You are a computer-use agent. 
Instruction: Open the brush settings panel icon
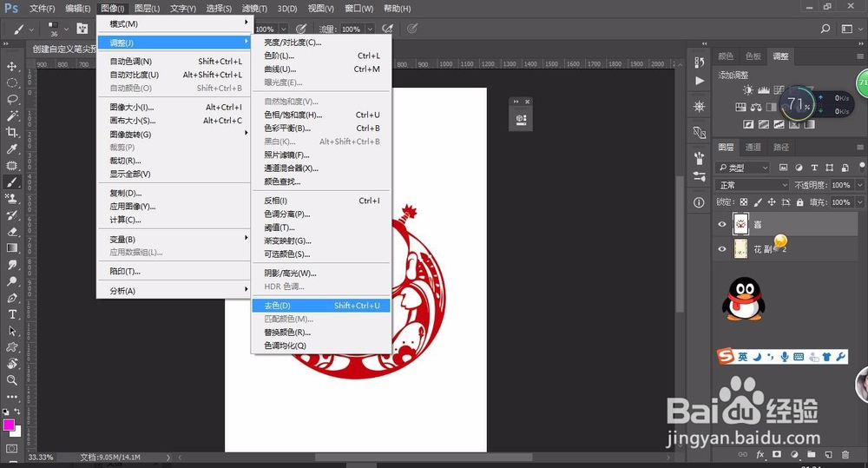[x=82, y=29]
